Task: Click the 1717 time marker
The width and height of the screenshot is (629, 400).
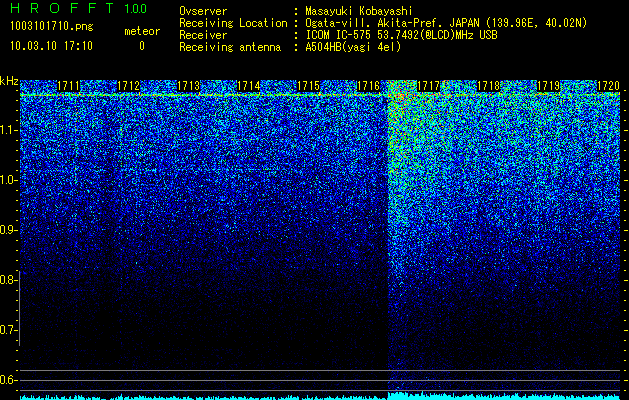Action: click(428, 86)
